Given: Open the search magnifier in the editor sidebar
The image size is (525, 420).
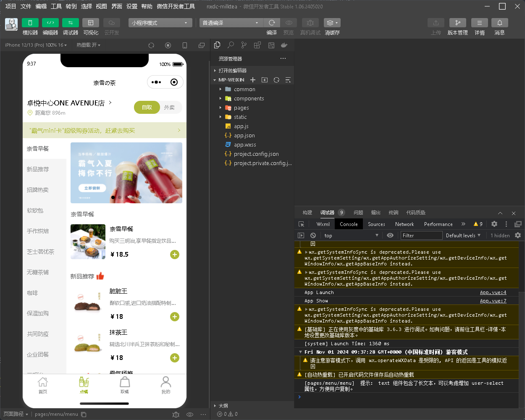Looking at the screenshot, I should point(231,45).
